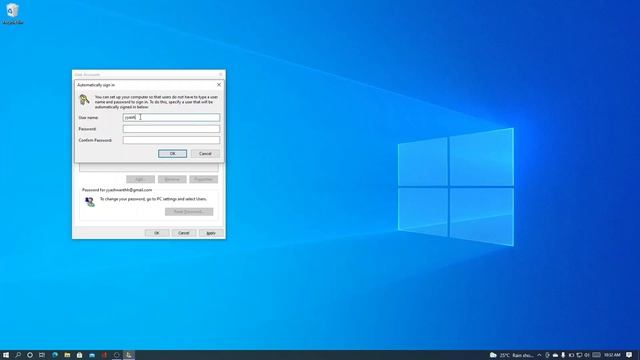Click Apply in the User Accounts window
Viewport: 640px width, 360px height.
pos(211,233)
